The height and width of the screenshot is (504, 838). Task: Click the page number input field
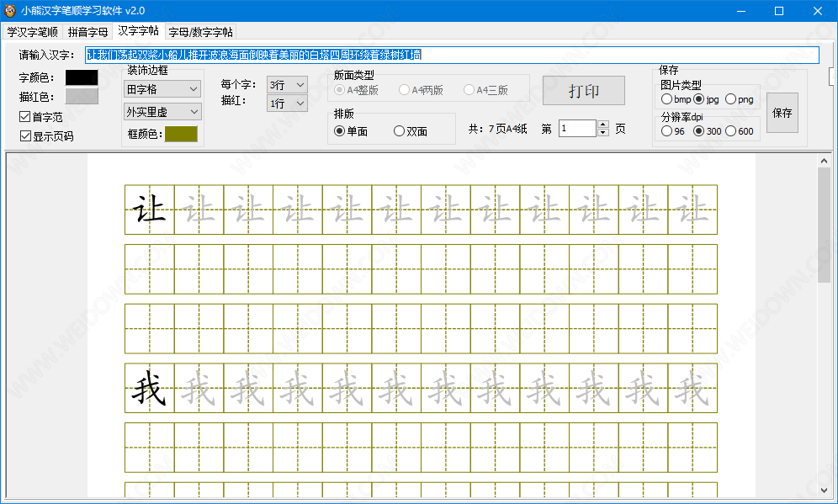pos(577,128)
